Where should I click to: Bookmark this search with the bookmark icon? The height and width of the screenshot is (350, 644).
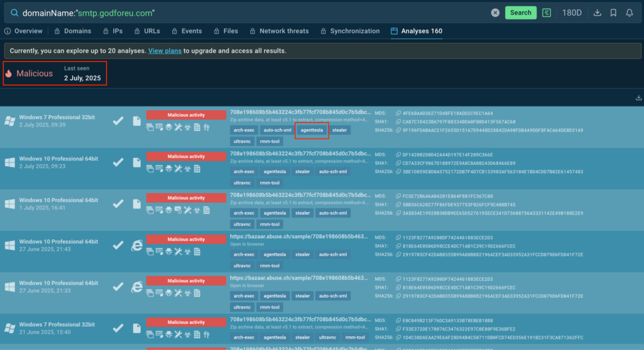click(613, 13)
